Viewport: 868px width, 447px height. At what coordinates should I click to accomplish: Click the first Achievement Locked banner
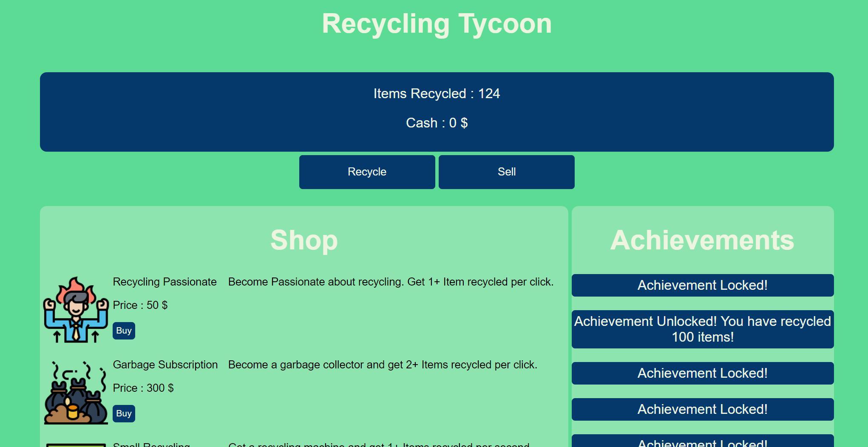coord(702,286)
